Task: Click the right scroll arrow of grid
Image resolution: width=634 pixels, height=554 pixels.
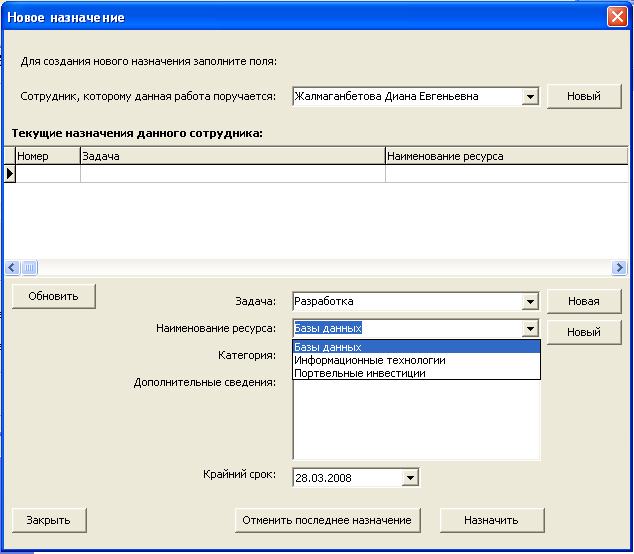Action: [619, 267]
